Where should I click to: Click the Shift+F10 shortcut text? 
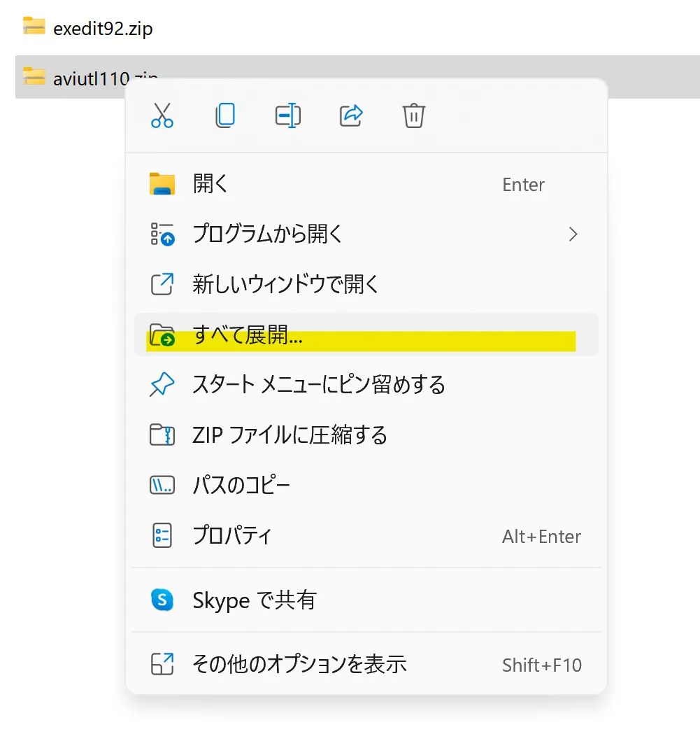click(x=542, y=665)
